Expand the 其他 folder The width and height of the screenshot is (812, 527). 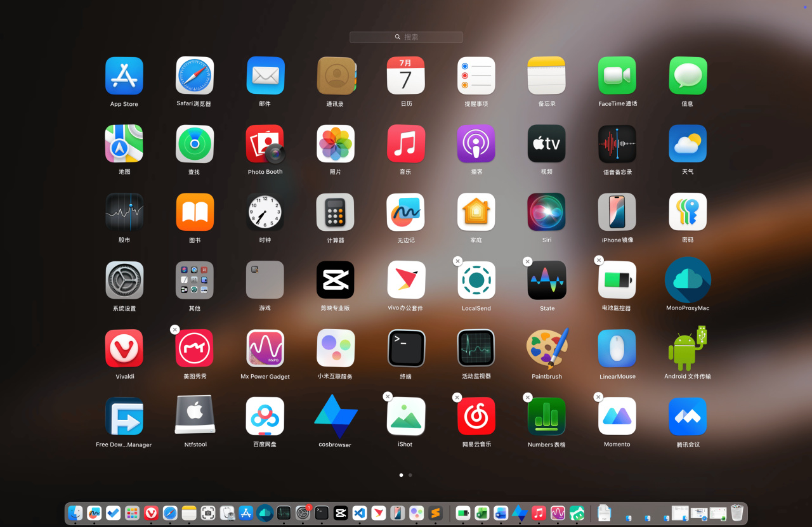(x=195, y=280)
